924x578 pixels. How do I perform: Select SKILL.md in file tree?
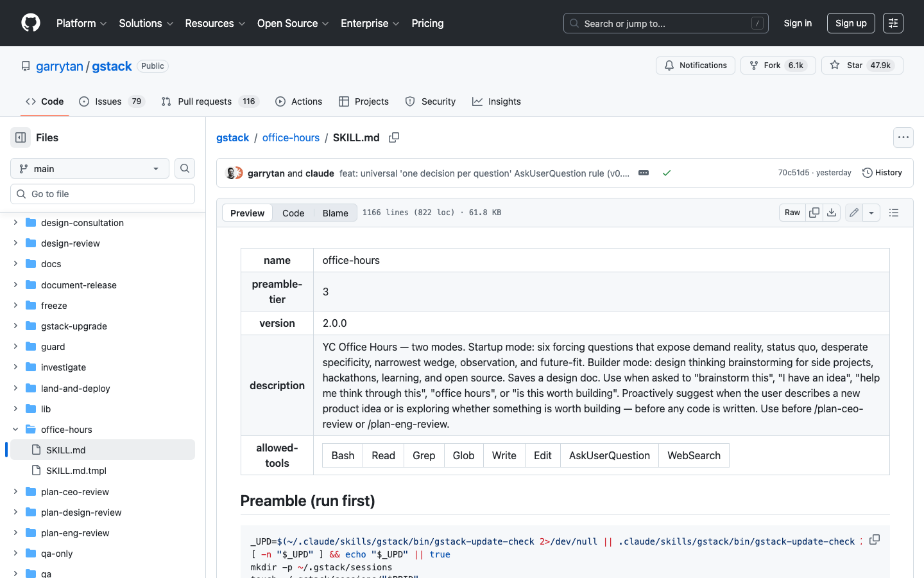pyautogui.click(x=103, y=450)
